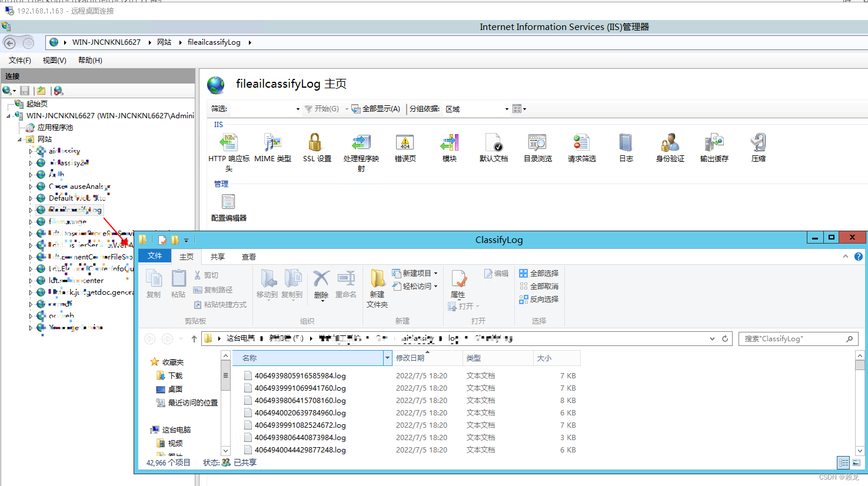868x486 pixels.
Task: Click refresh icon in Explorer address bar
Action: click(x=725, y=338)
